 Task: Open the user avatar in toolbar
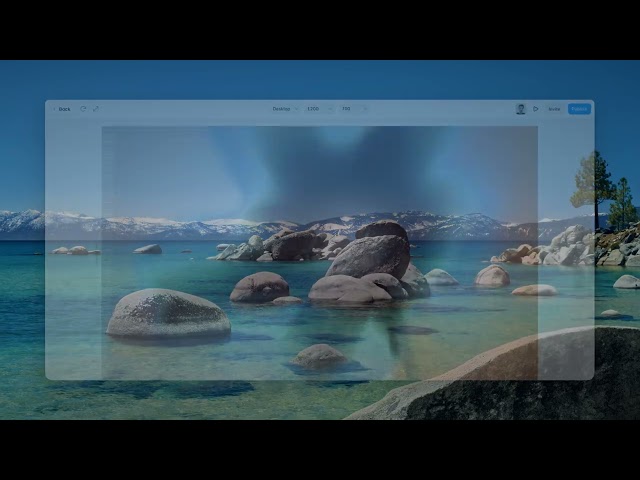coord(520,109)
